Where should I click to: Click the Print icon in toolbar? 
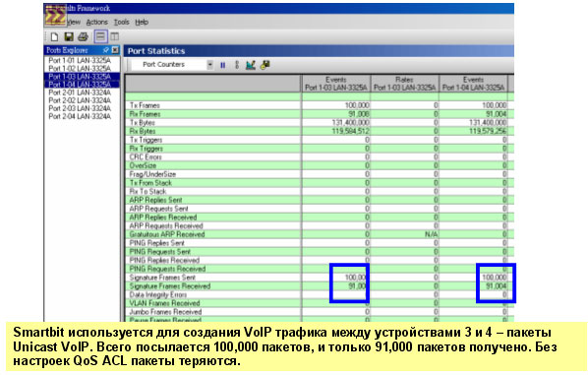83,36
